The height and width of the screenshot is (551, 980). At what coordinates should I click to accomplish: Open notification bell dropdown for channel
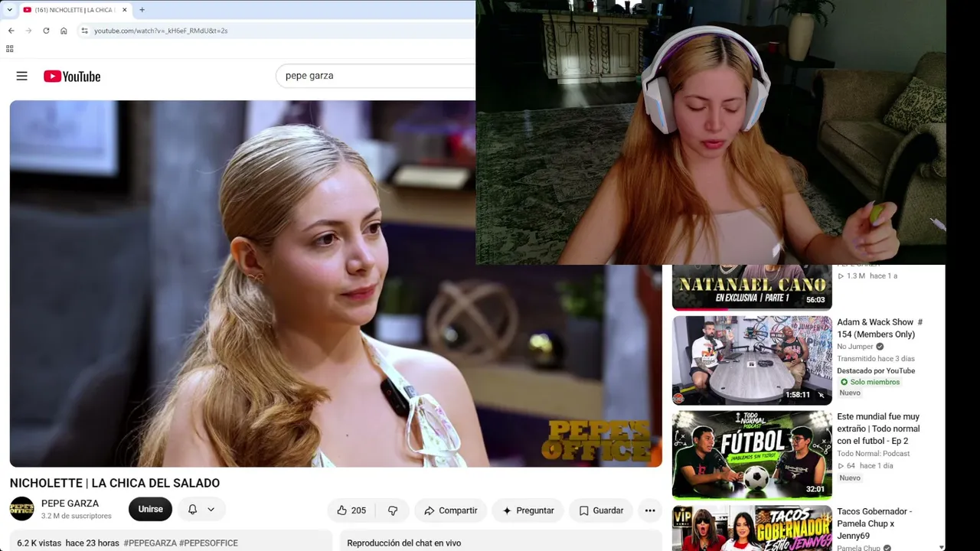tap(201, 510)
